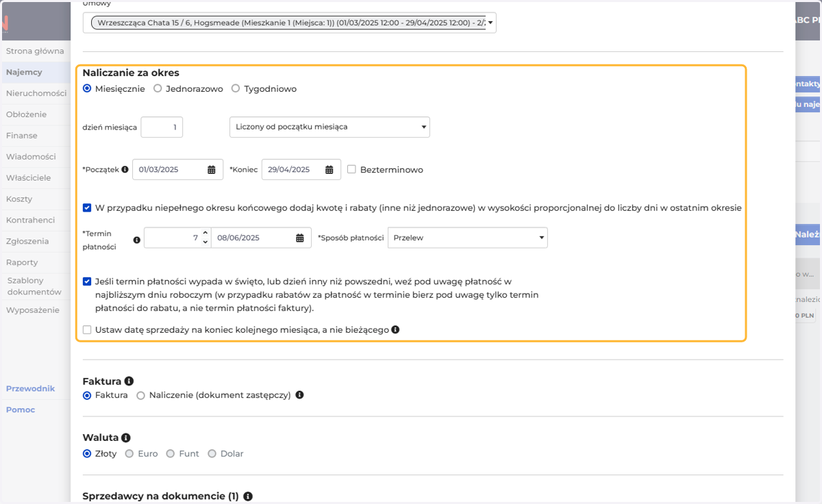Select the Jednorazowo radio option

tap(158, 88)
